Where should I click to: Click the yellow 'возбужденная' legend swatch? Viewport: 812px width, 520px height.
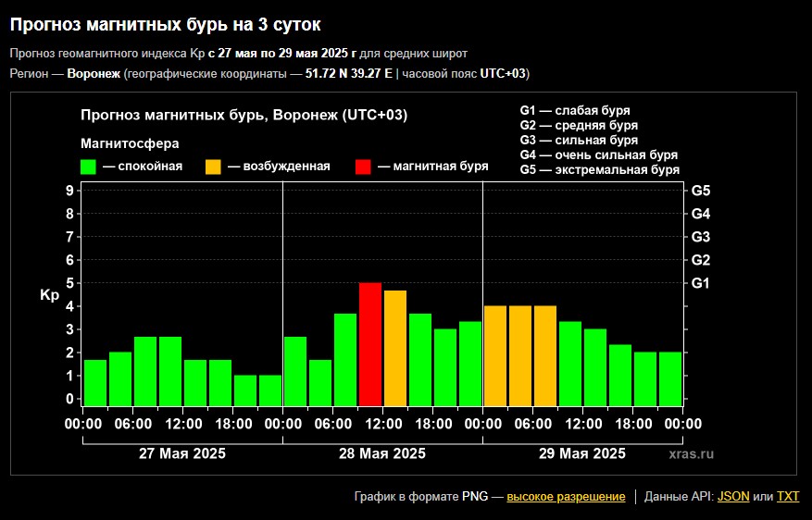pyautogui.click(x=213, y=167)
